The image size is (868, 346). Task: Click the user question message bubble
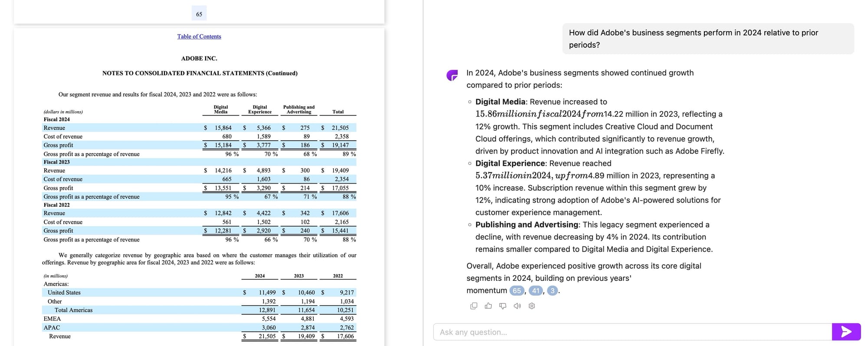708,39
